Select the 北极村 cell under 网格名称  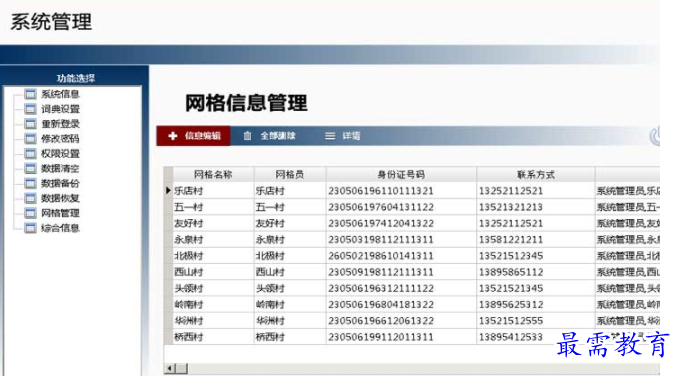pyautogui.click(x=213, y=256)
